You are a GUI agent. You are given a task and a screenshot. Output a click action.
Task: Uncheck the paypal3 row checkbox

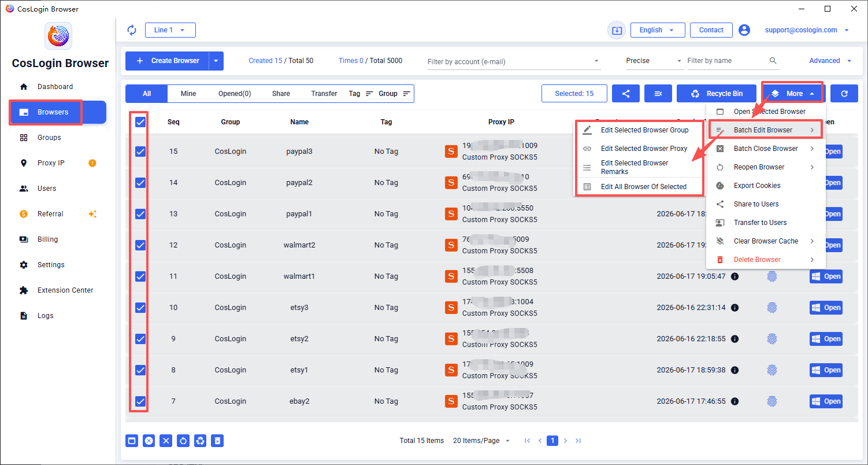click(x=140, y=152)
